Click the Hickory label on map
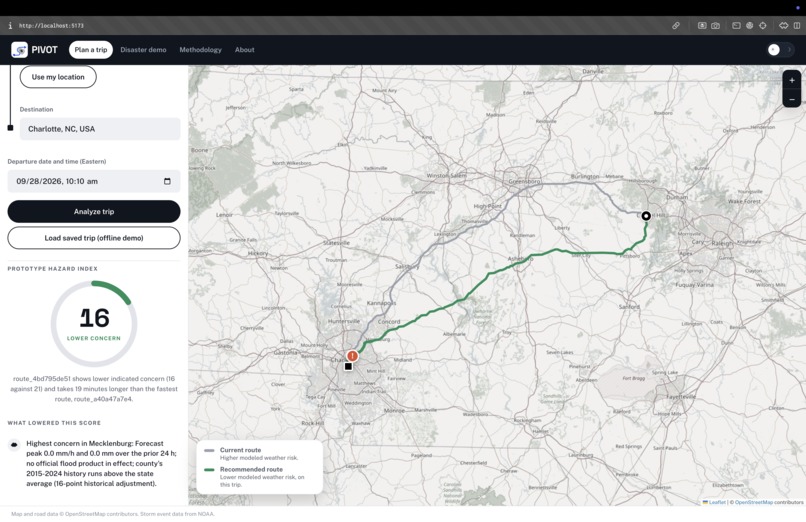 pyautogui.click(x=258, y=253)
